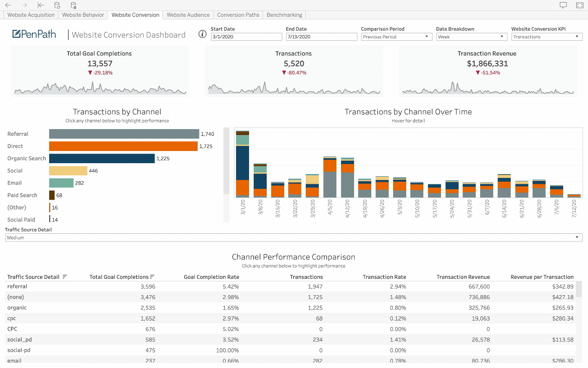The height and width of the screenshot is (368, 588).
Task: Click the Social channel label
Action: (15, 170)
